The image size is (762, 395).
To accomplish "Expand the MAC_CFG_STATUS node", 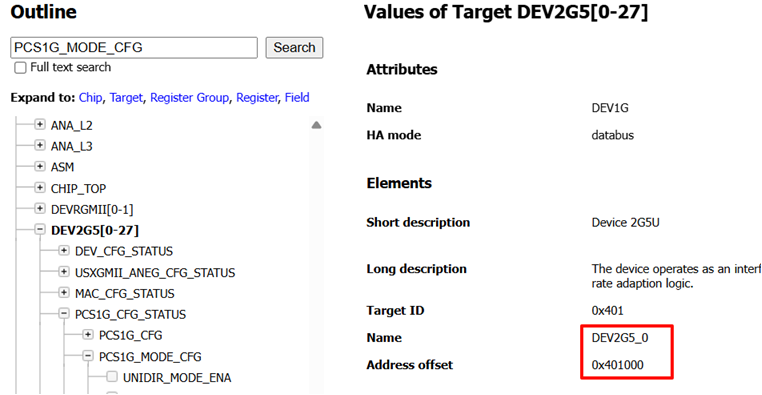I will point(64,293).
